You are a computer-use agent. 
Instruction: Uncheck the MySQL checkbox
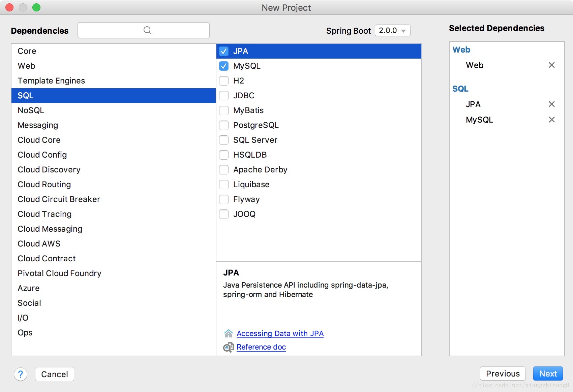point(224,66)
